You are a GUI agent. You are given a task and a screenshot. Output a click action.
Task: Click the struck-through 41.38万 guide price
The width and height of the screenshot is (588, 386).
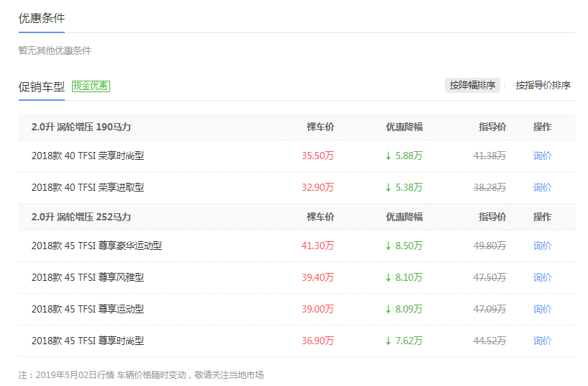(x=489, y=156)
